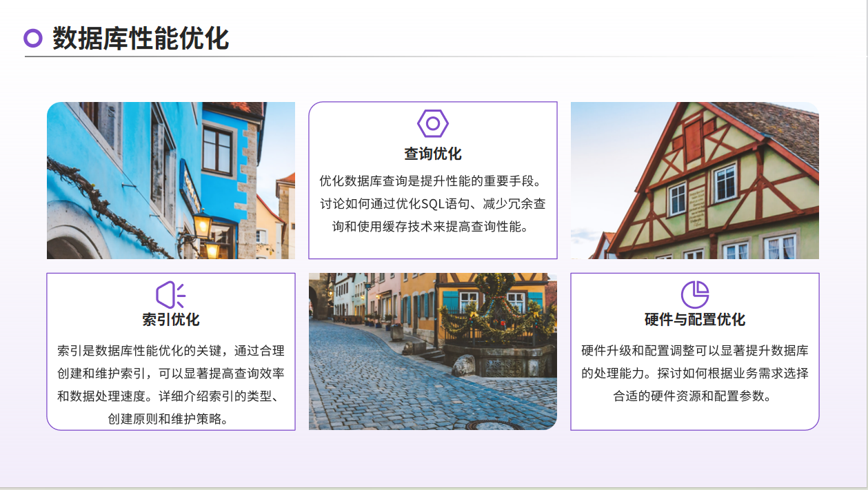Click the paragraph beginning 优化数据库查询是提升性能

pos(433,204)
